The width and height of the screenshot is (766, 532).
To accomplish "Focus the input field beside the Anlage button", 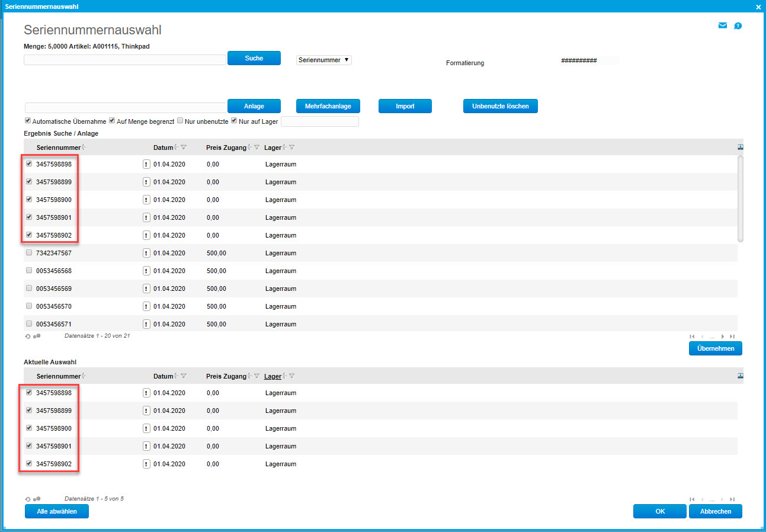I will tap(126, 107).
